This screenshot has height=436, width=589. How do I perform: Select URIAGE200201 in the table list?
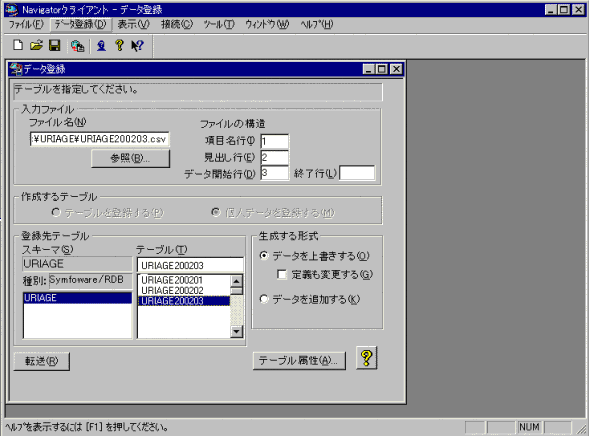(184, 280)
